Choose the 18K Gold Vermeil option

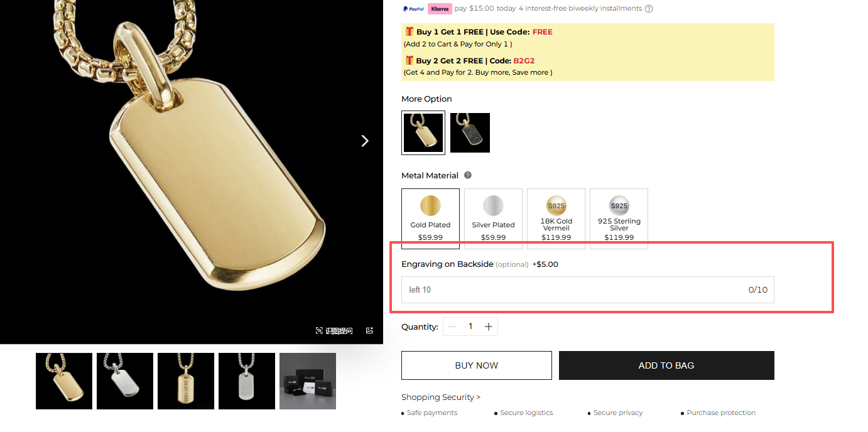[556, 219]
